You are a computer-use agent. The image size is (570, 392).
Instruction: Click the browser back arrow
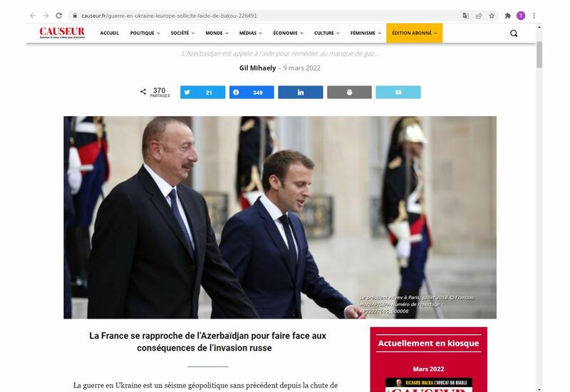pyautogui.click(x=33, y=16)
